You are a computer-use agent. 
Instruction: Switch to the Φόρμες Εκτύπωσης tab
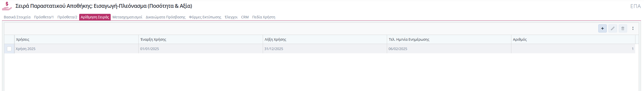[205, 17]
